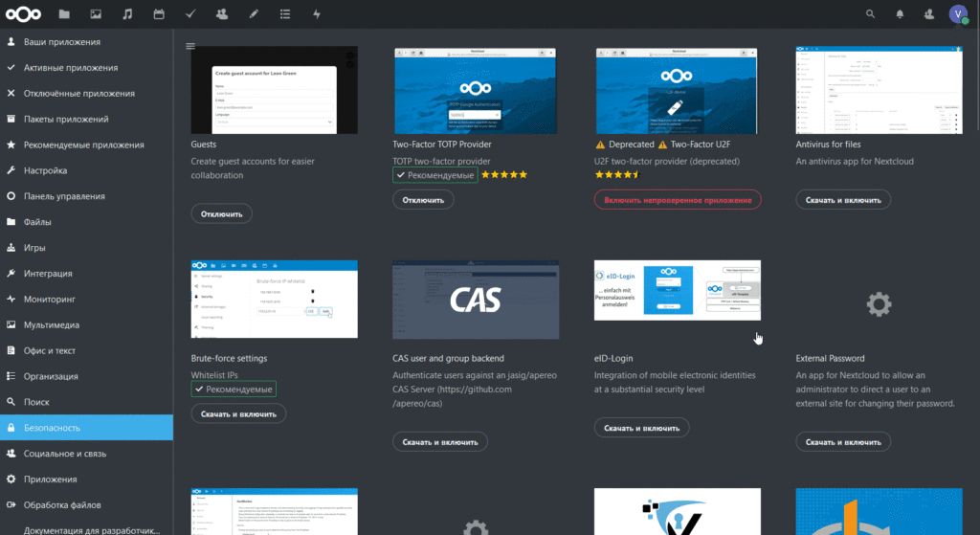Open the Photos app icon
Viewport: 980px width, 535px height.
(x=96, y=13)
